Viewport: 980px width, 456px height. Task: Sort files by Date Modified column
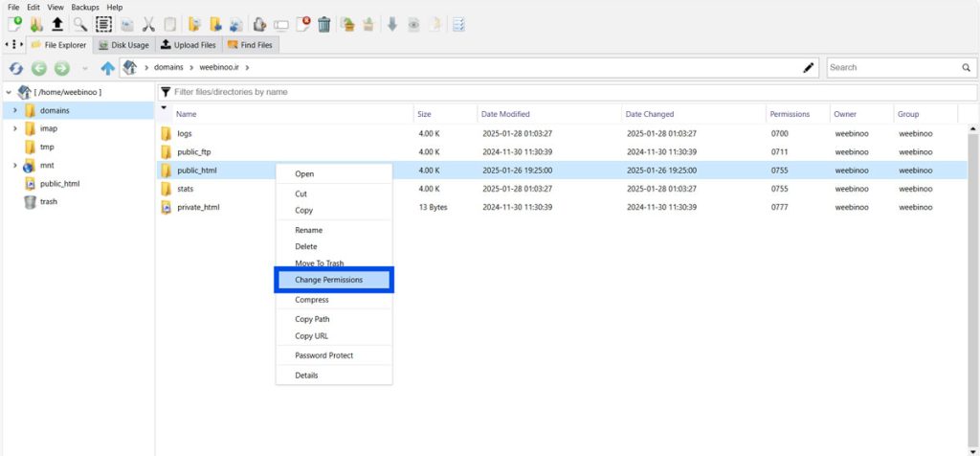[505, 114]
